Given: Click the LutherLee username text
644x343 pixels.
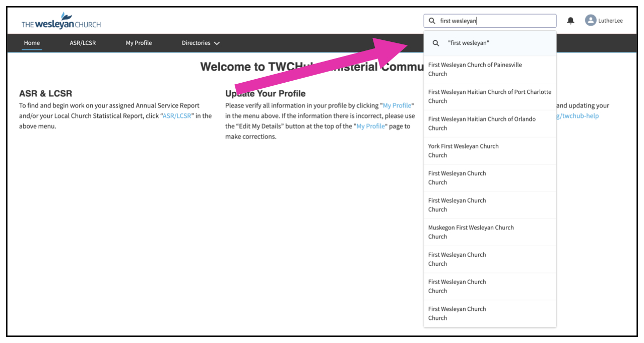Looking at the screenshot, I should [x=611, y=21].
